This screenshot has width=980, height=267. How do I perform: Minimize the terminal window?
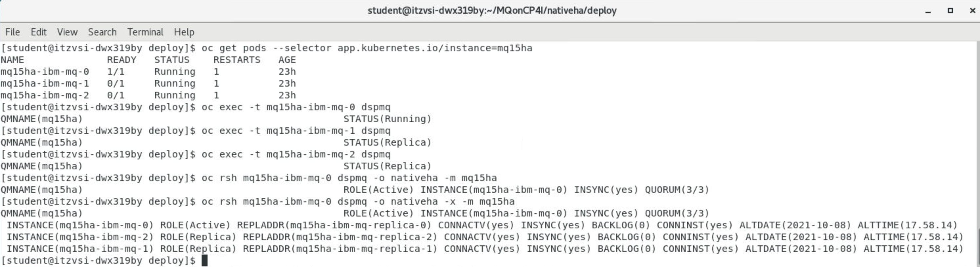point(928,11)
